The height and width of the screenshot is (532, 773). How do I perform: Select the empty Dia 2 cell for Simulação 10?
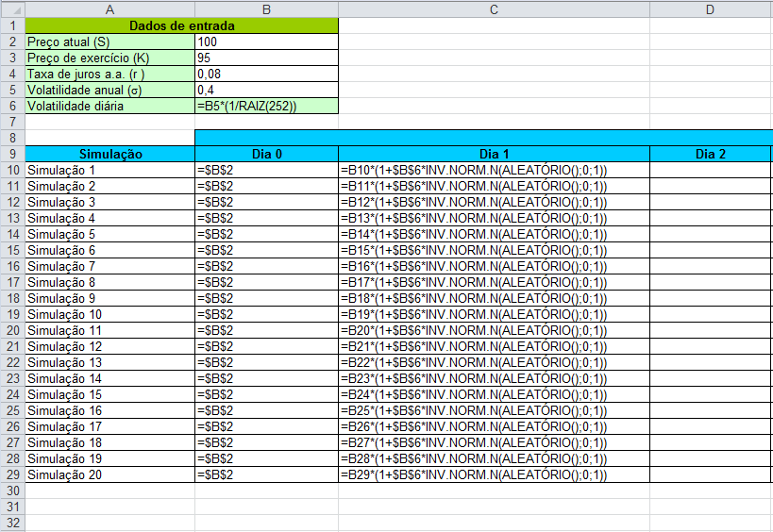click(x=710, y=314)
